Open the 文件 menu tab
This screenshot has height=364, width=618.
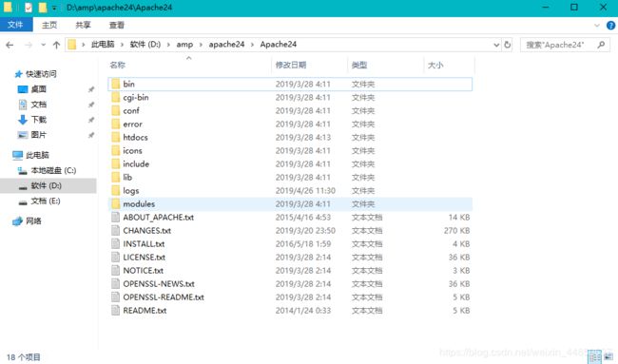pos(15,25)
